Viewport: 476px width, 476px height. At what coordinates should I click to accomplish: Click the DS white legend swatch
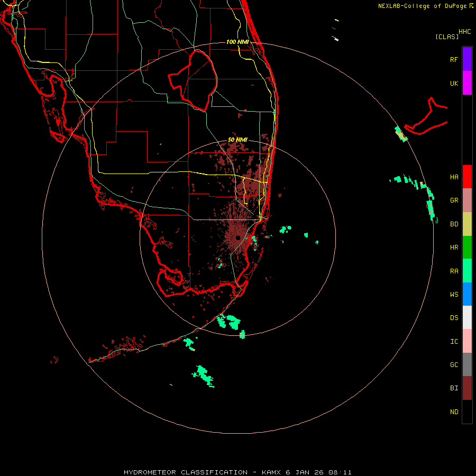(x=467, y=317)
